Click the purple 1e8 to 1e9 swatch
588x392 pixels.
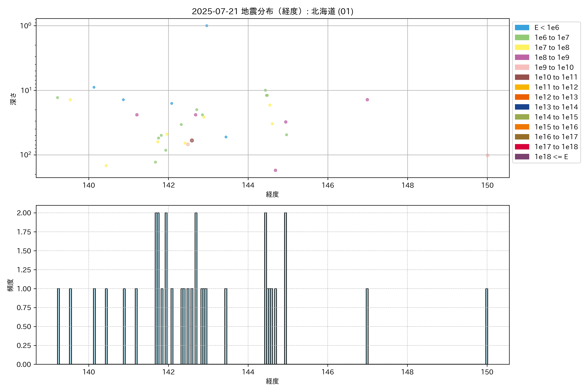pyautogui.click(x=522, y=57)
